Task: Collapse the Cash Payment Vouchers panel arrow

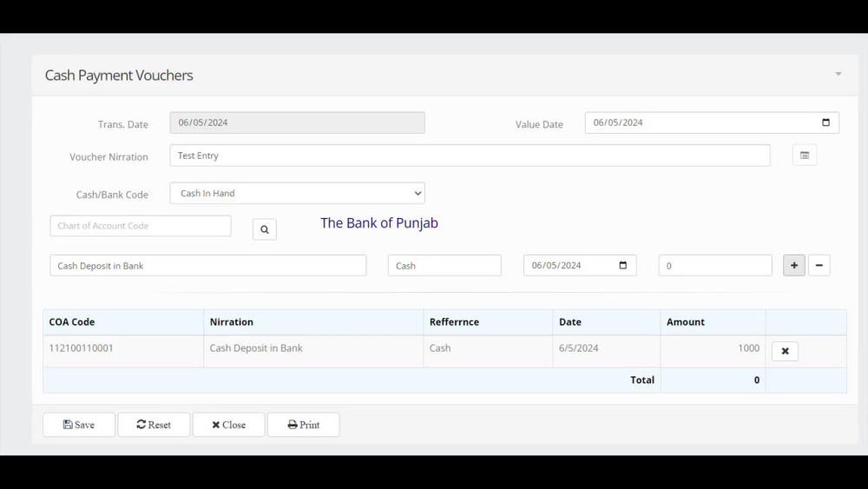Action: (838, 74)
